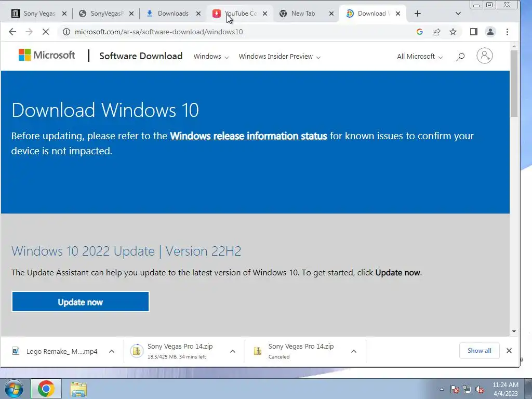Open options for in-progress Sony Vegas zip
This screenshot has height=399, width=532.
(233, 351)
